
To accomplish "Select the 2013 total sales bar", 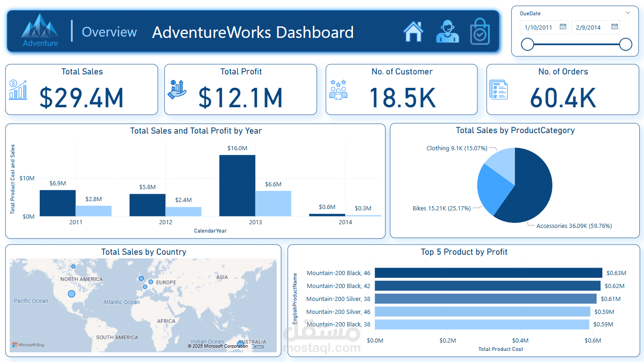I will coord(237,185).
